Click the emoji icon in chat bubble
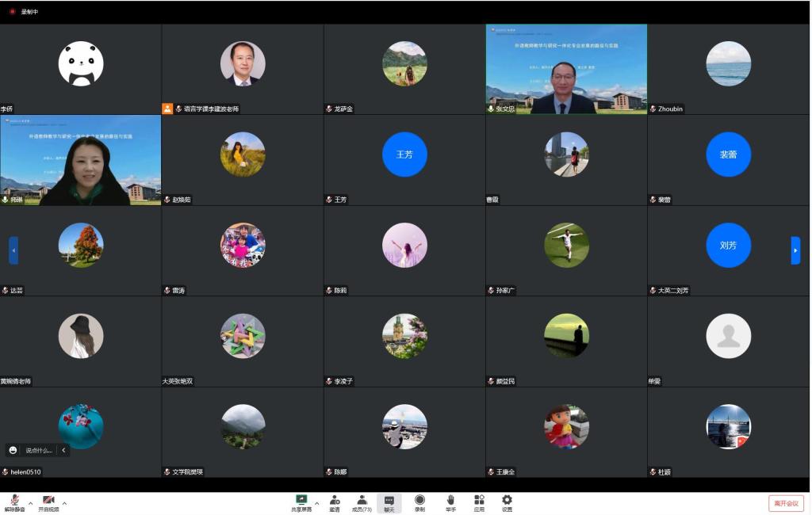 coord(13,450)
